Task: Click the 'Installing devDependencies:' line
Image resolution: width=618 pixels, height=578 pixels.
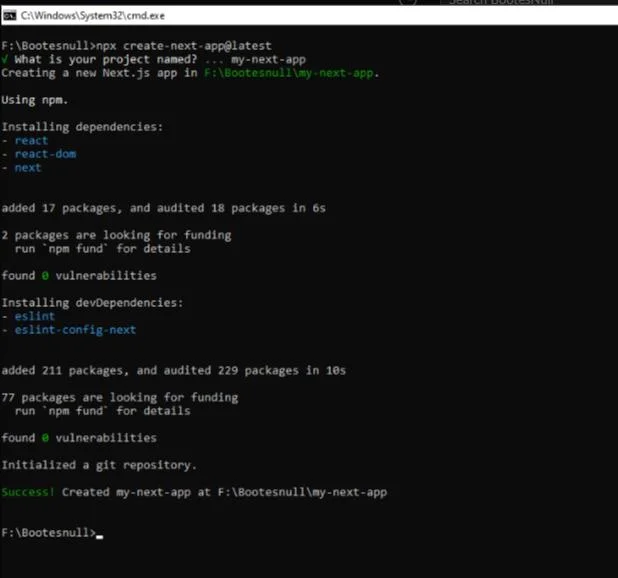Action: point(92,303)
